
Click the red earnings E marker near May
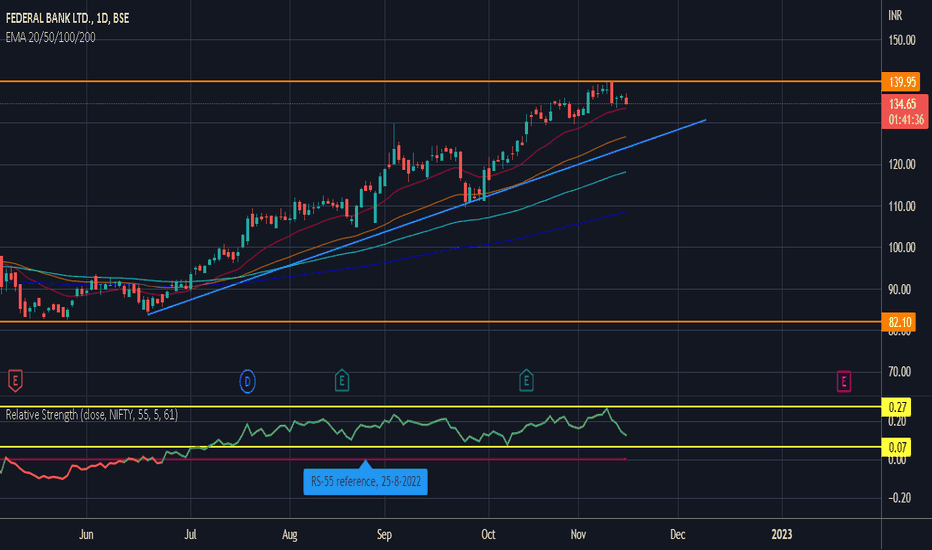[15, 381]
